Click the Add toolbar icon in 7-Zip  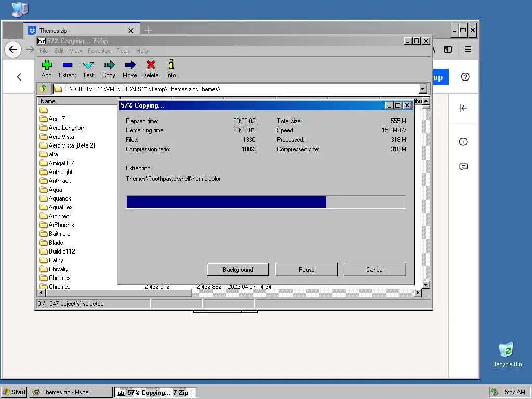pos(47,69)
